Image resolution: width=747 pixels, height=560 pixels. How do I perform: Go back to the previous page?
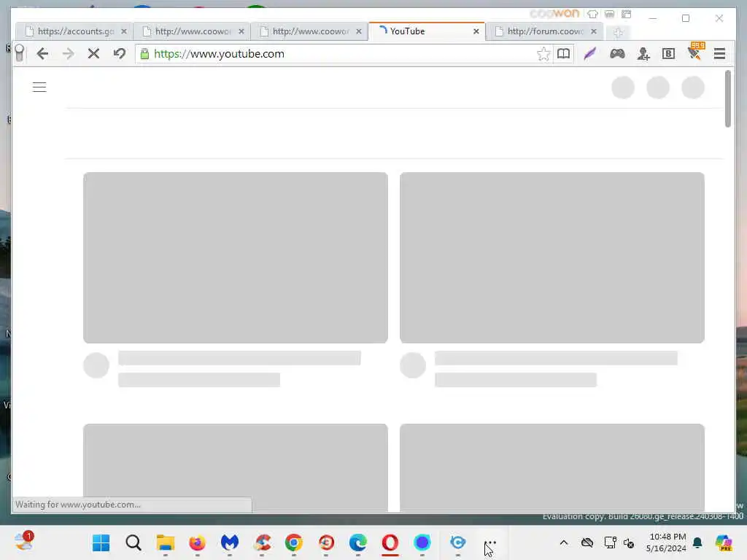[42, 54]
